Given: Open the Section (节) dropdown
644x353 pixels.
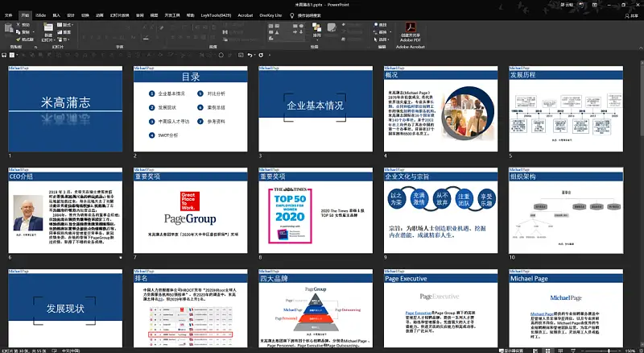Looking at the screenshot, I should [x=64, y=39].
